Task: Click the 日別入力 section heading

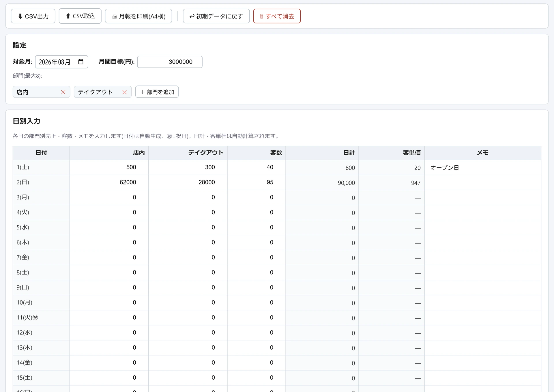Action: point(27,121)
